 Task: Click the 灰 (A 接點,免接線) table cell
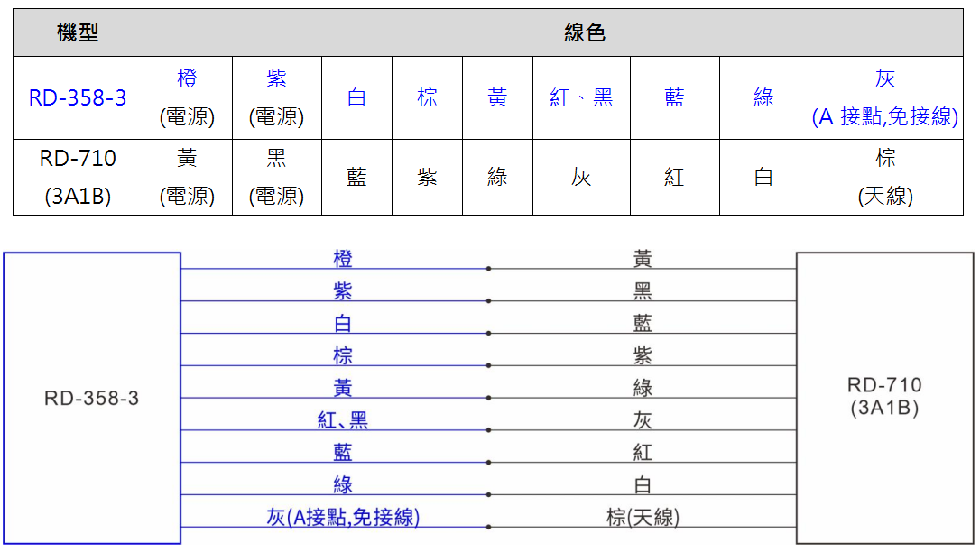pos(885,97)
